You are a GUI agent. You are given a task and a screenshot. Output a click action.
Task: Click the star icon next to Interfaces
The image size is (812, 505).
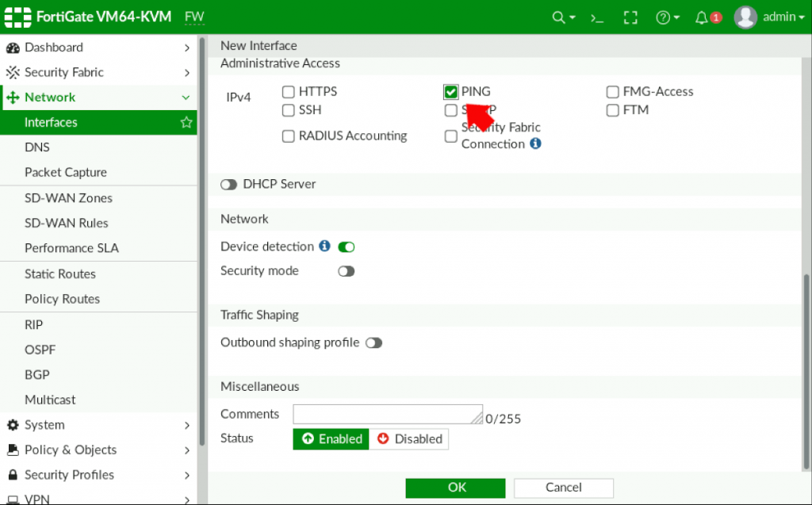point(186,122)
